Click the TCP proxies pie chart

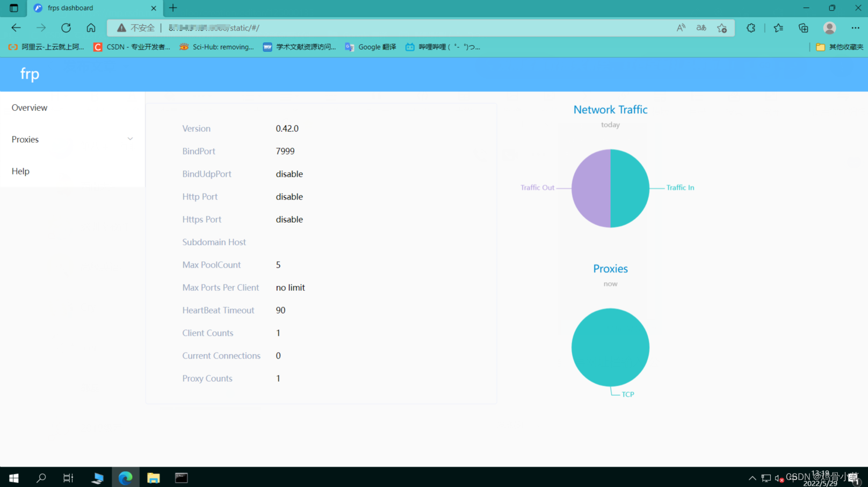pos(610,347)
